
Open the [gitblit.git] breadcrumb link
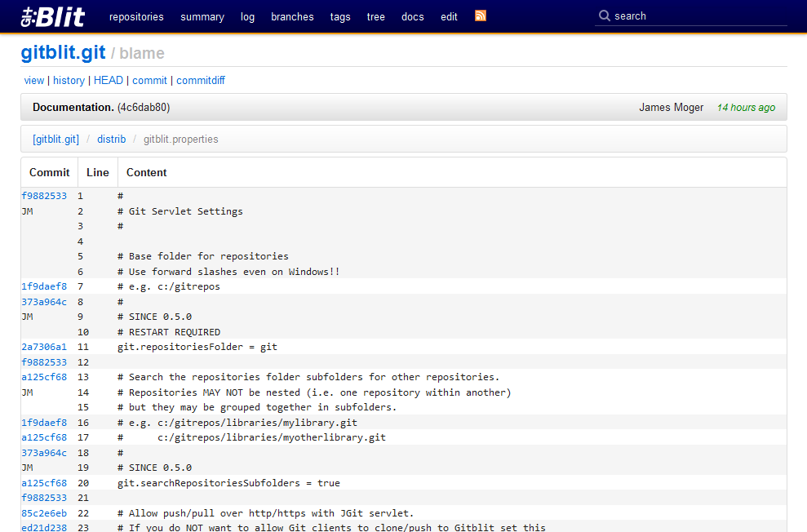pyautogui.click(x=56, y=140)
